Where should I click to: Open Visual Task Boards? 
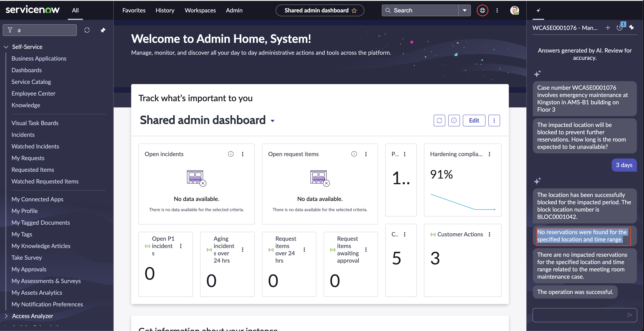pyautogui.click(x=35, y=123)
